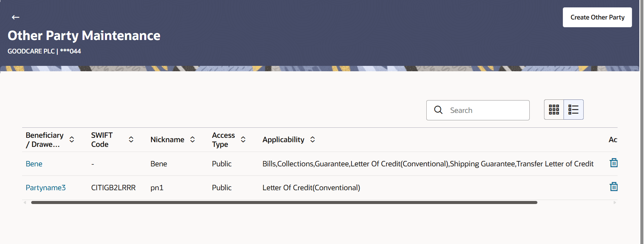
Task: Open the Bene party link
Action: [x=34, y=164]
